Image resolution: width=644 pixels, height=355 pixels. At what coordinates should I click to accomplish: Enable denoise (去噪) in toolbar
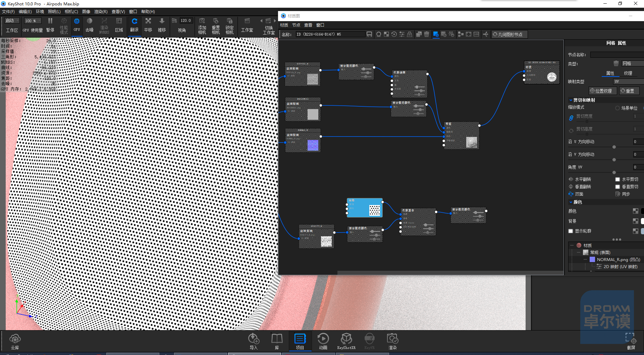90,25
